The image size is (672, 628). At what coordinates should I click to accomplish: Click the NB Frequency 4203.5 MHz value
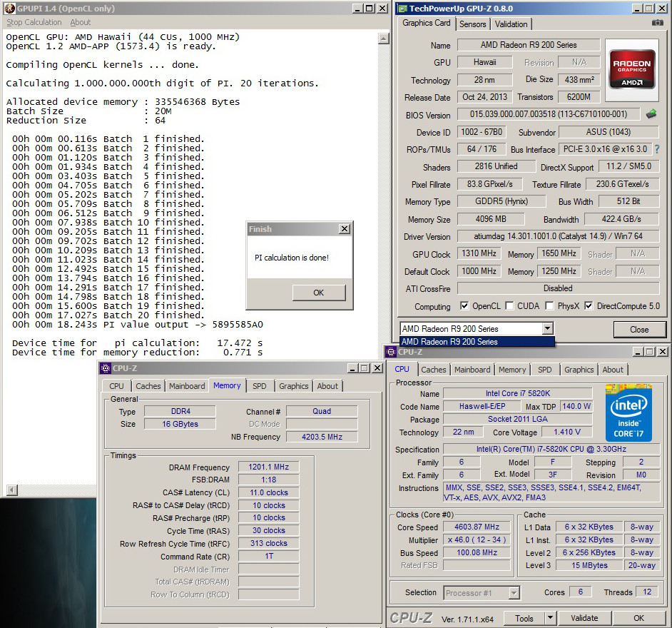(322, 436)
